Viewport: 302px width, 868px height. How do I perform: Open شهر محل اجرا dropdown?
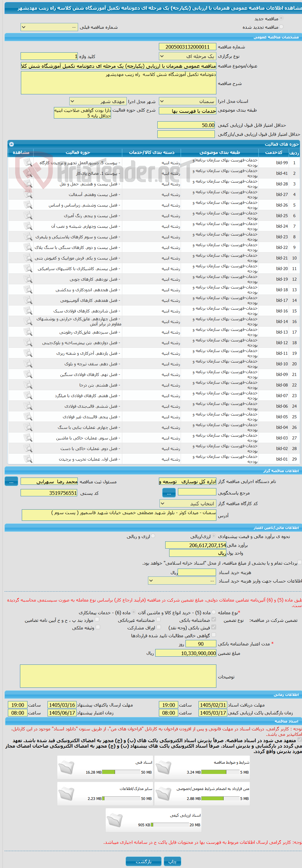[x=98, y=101]
